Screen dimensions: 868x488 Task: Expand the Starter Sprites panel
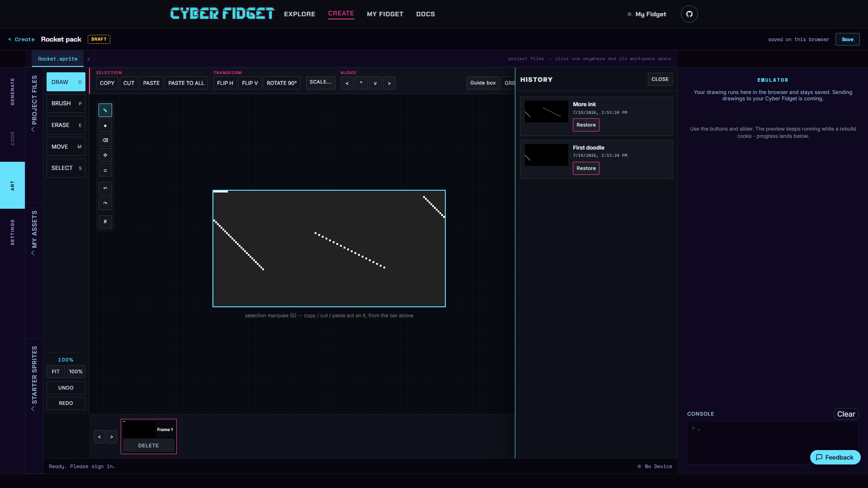34,378
